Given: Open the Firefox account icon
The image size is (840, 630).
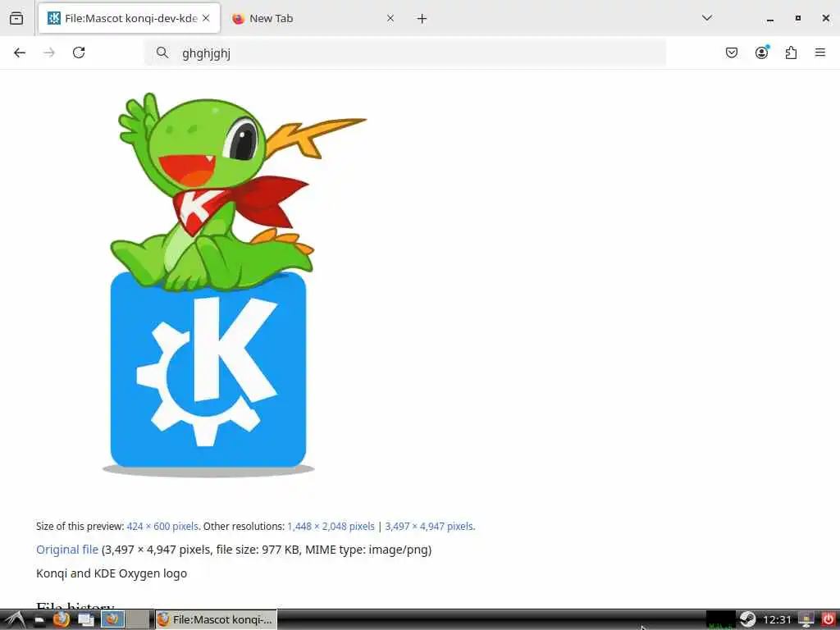Looking at the screenshot, I should pos(762,52).
